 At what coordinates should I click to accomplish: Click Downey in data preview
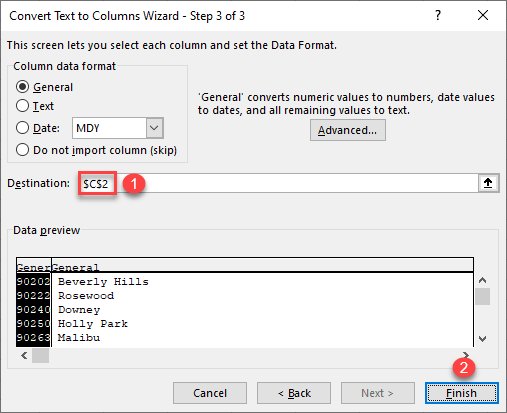(x=79, y=310)
